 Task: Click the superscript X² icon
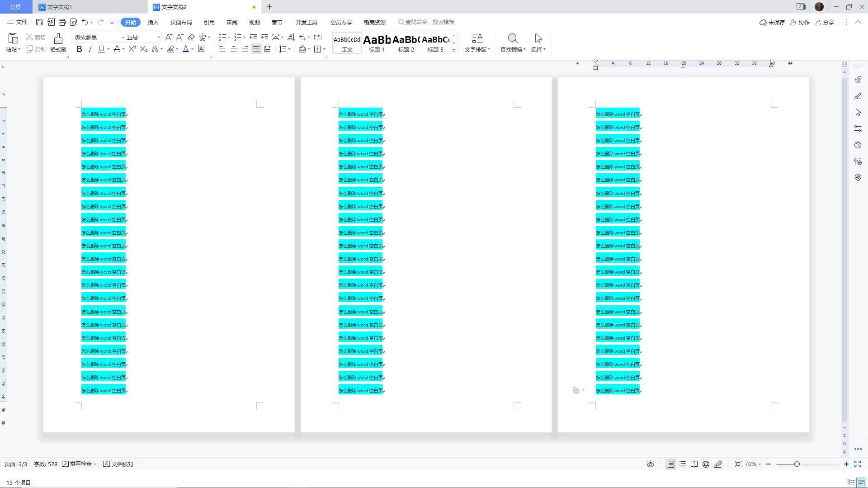[132, 49]
